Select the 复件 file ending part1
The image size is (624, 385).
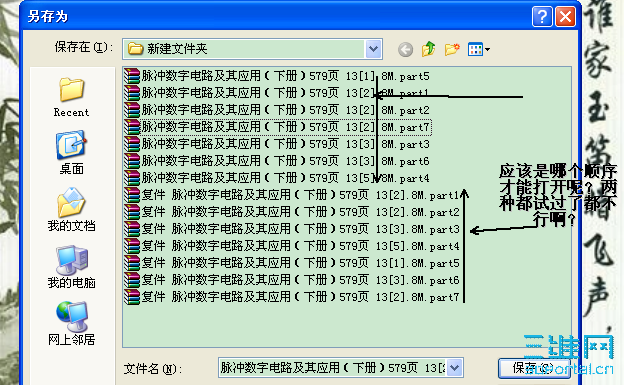tap(292, 195)
